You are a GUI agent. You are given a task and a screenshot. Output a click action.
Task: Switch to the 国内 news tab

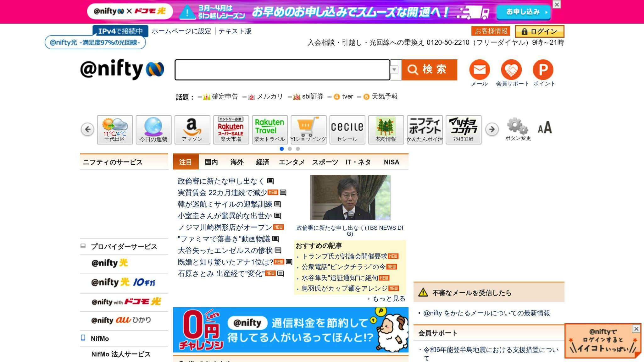pos(211,162)
